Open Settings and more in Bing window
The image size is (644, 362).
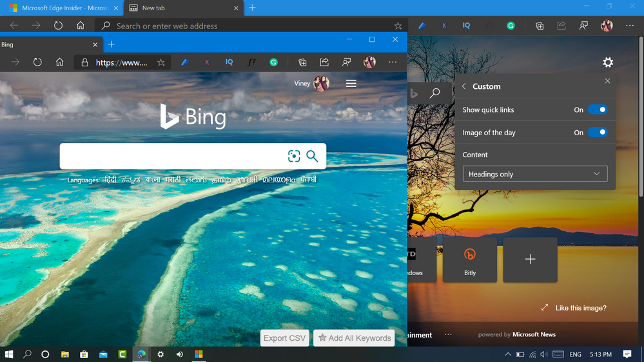393,62
